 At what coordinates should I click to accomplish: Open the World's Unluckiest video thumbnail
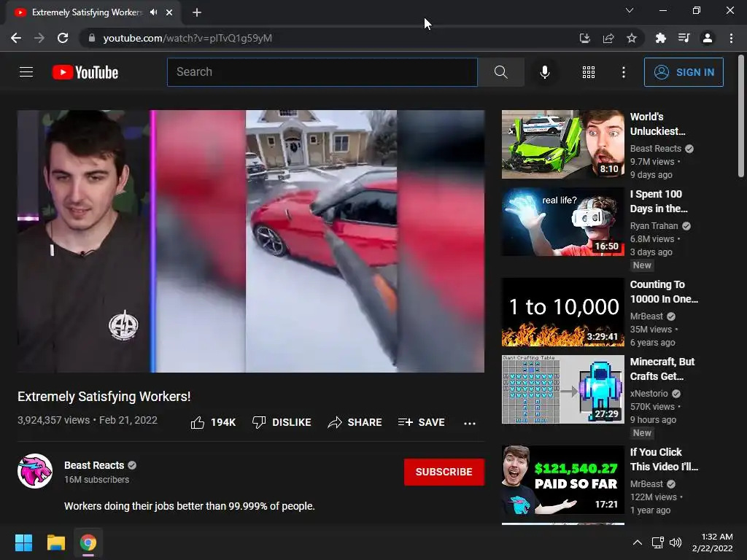coord(562,144)
